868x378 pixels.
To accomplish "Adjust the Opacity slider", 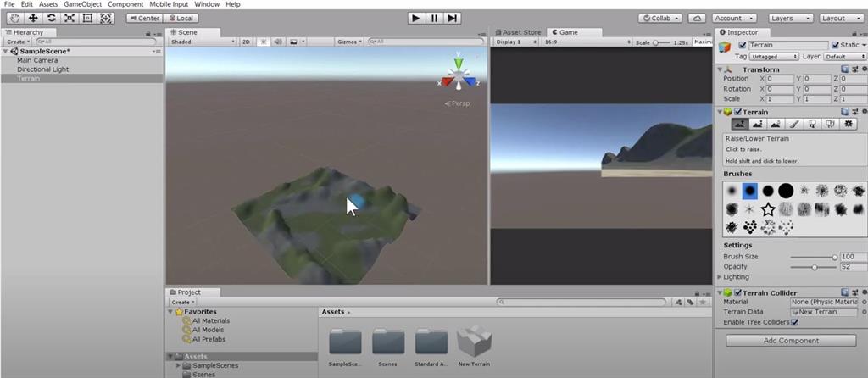I will pyautogui.click(x=813, y=267).
